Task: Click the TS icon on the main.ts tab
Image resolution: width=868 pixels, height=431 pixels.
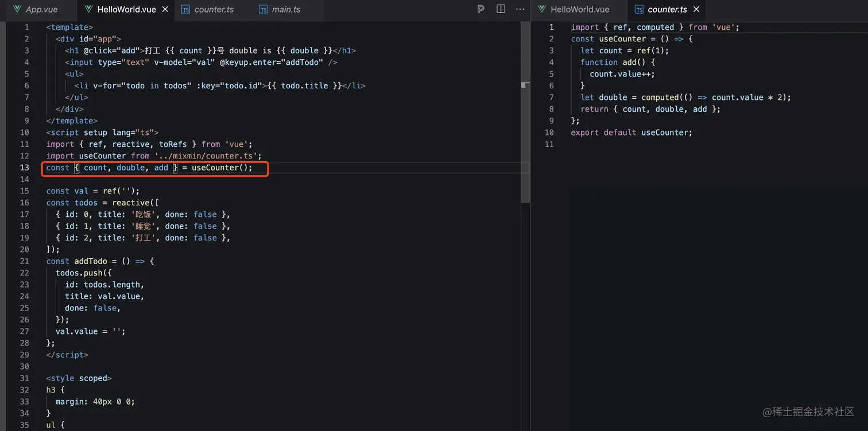Action: [x=263, y=9]
